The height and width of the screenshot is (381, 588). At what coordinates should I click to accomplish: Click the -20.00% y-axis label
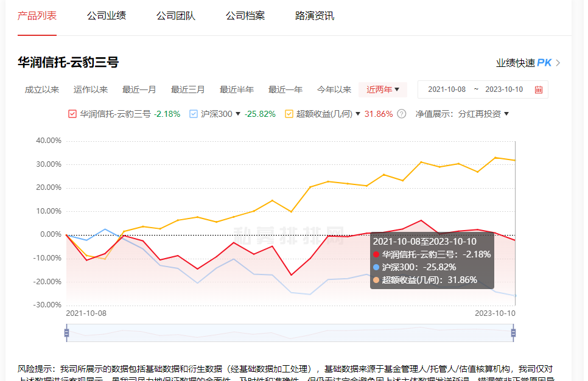click(x=47, y=282)
